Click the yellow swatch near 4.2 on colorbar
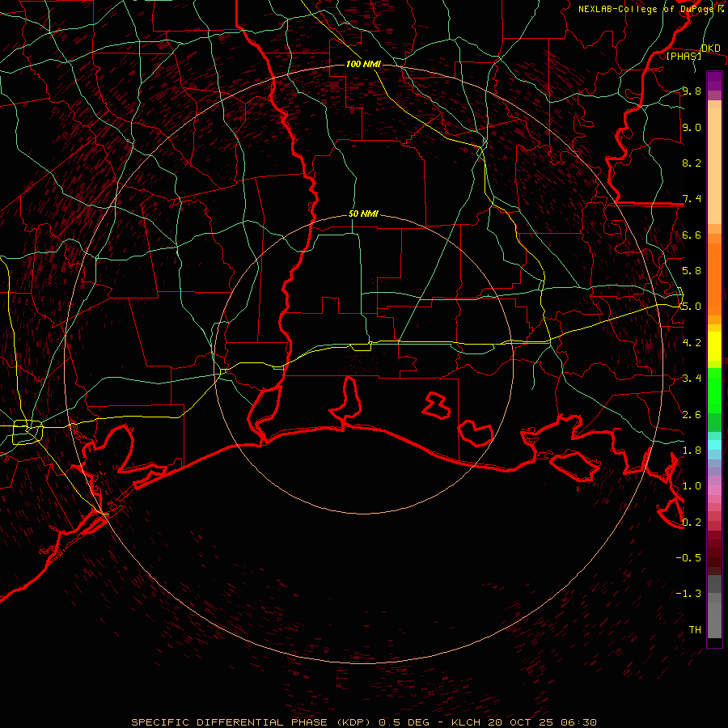 714,346
